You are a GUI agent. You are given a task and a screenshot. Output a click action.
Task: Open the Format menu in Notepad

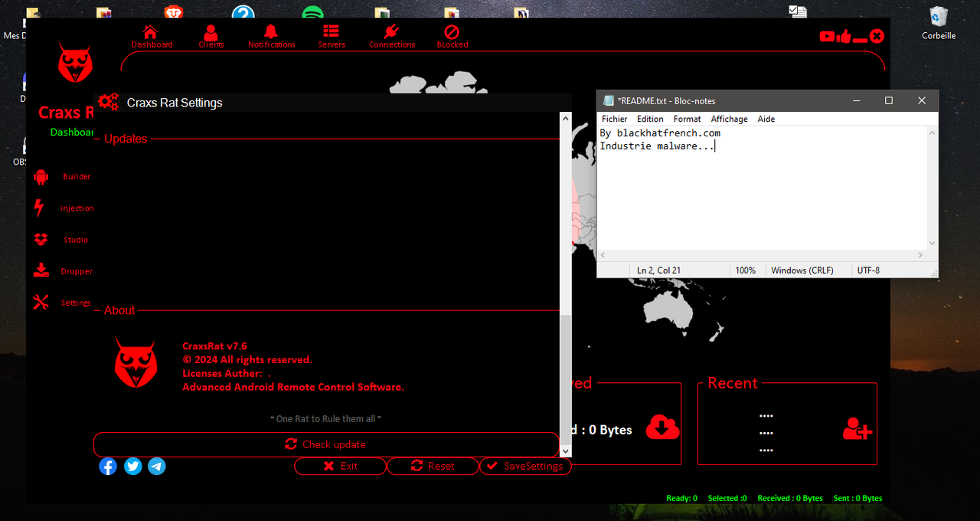(x=687, y=119)
